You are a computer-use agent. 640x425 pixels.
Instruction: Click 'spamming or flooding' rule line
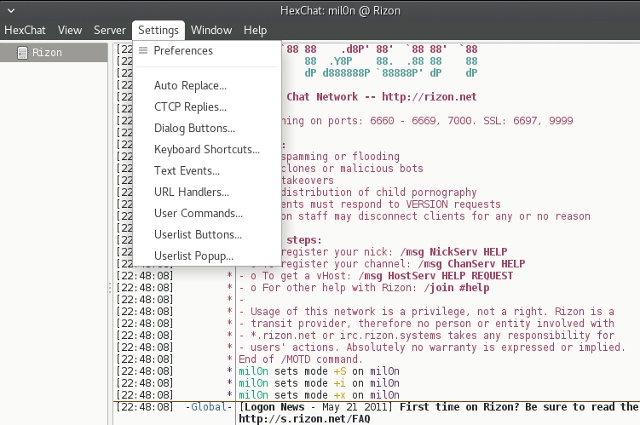340,157
